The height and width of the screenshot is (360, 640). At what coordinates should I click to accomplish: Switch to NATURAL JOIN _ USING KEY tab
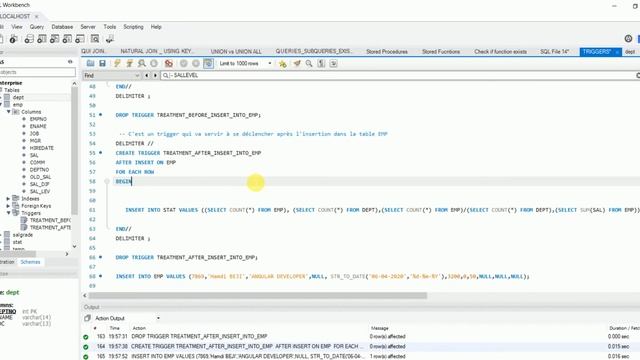coord(157,51)
